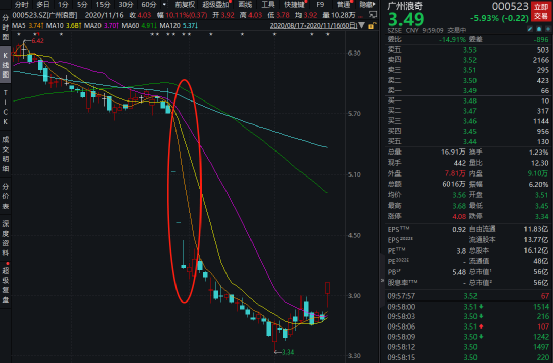This screenshot has width=553, height=363.
Task: Click the add-to-watchlist icon right of bell
Action: pos(548,30)
